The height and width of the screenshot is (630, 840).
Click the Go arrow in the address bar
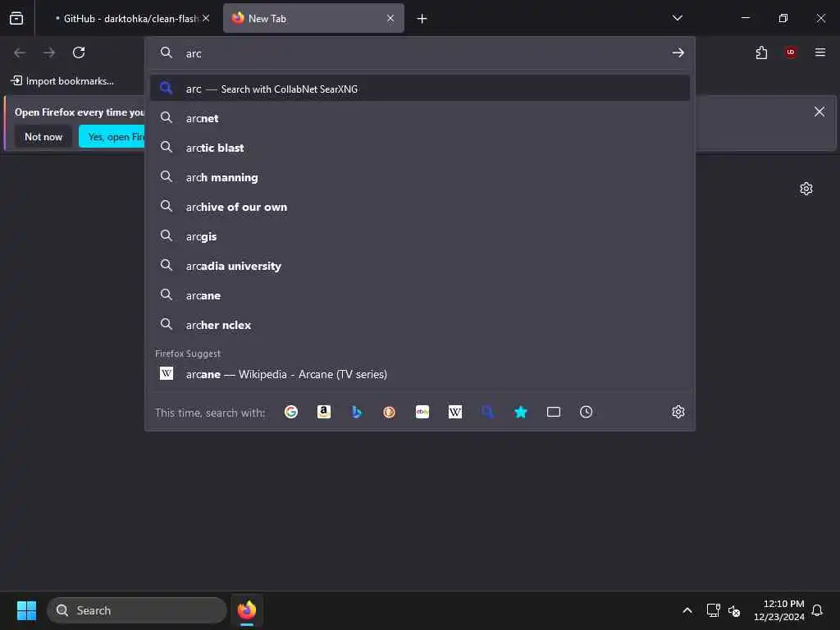[678, 52]
